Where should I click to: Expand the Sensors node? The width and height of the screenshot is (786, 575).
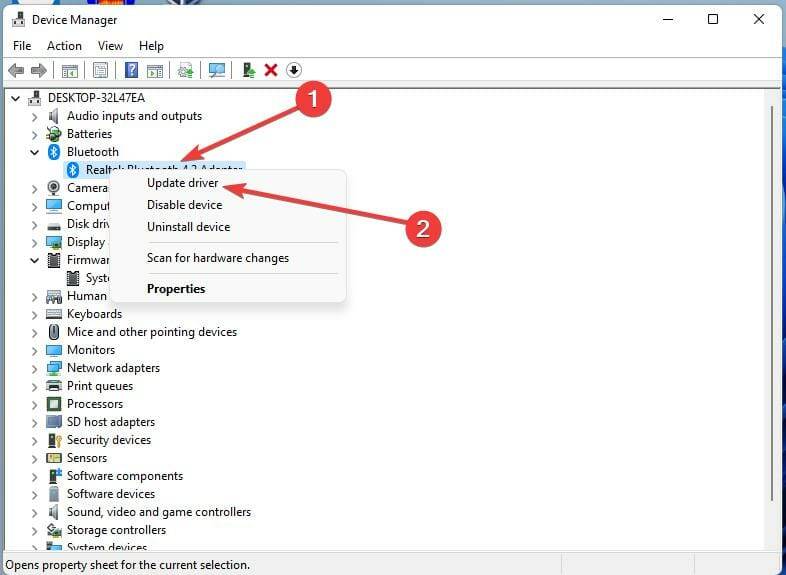[x=35, y=459]
